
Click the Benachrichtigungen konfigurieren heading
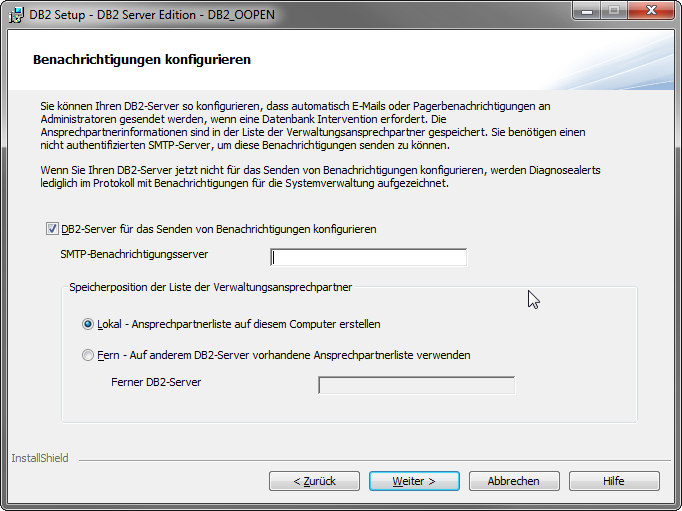click(142, 59)
